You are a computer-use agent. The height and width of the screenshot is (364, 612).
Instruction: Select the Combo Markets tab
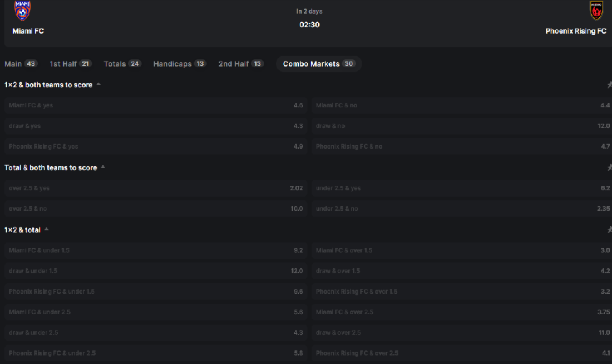point(319,64)
